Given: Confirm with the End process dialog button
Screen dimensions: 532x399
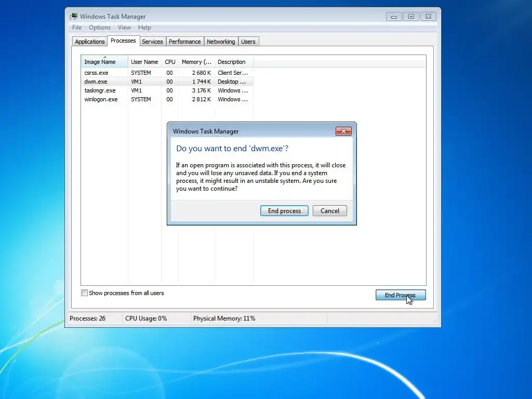Looking at the screenshot, I should (x=284, y=211).
